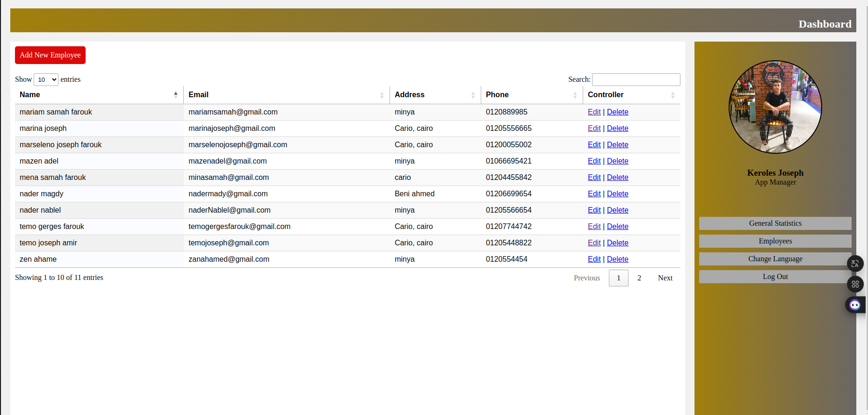Click Keroles Joseph profile picture
This screenshot has height=415, width=868.
pyautogui.click(x=775, y=107)
